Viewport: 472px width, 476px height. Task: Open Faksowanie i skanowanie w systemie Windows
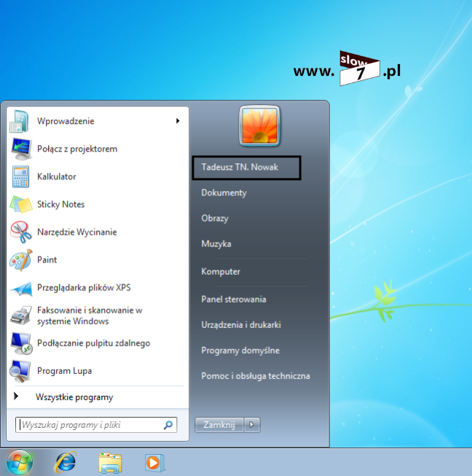click(89, 315)
